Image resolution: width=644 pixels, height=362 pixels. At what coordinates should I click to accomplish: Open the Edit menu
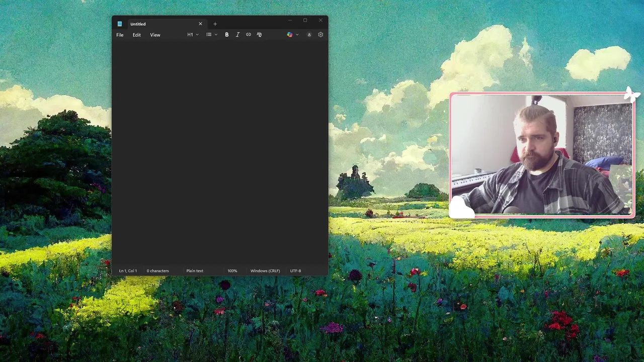[136, 35]
